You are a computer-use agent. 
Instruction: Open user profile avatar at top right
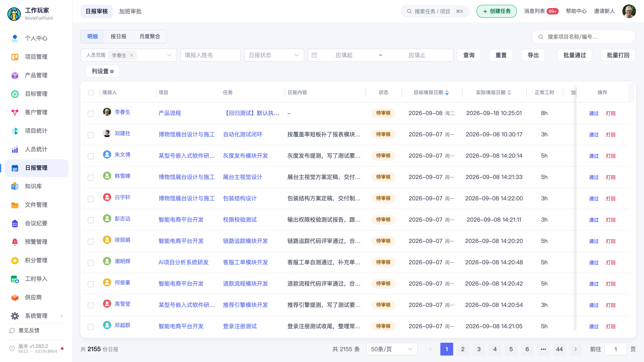629,11
